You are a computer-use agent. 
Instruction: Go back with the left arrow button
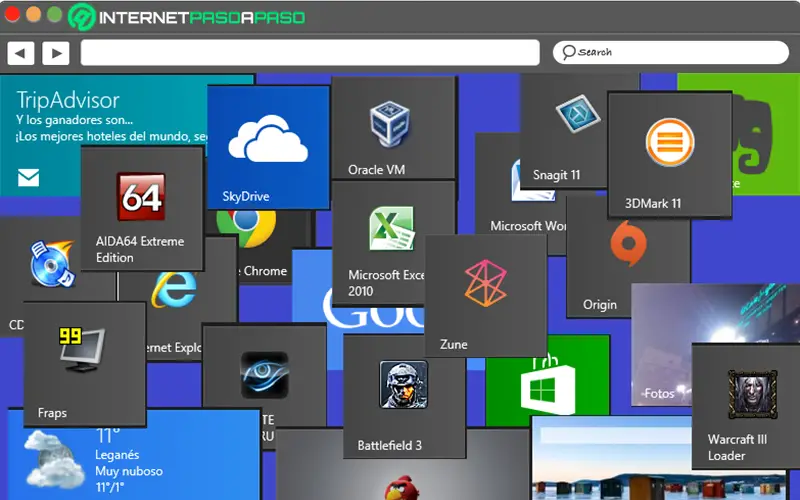[21, 53]
